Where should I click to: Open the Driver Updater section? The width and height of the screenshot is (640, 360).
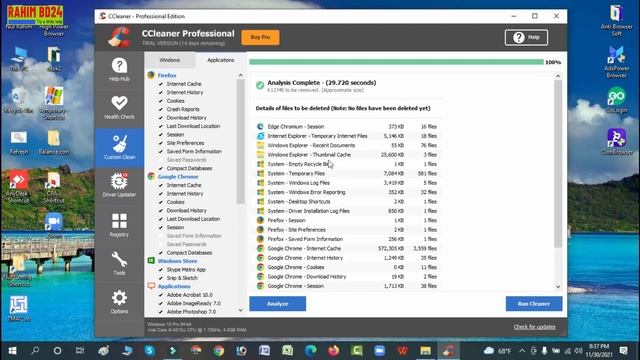coord(119,185)
